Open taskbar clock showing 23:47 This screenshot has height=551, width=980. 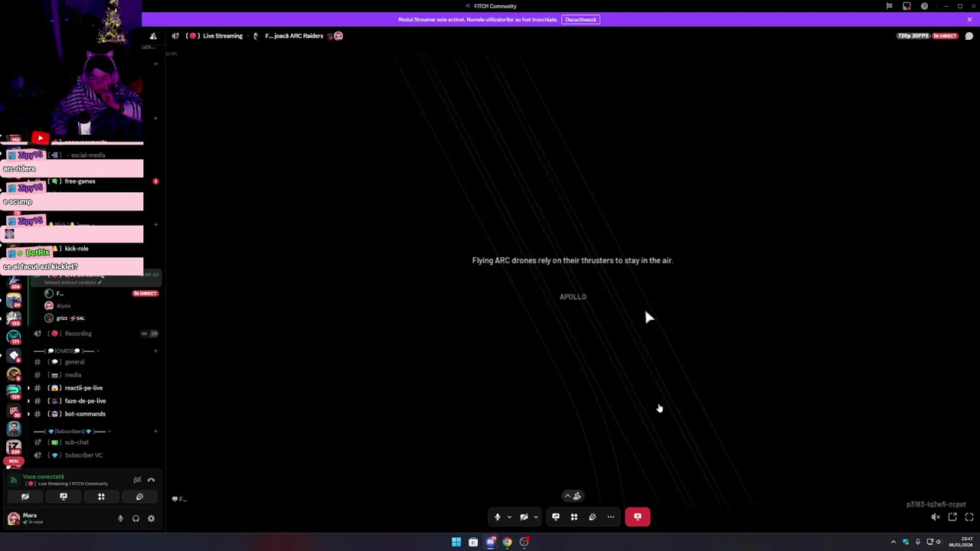(960, 542)
